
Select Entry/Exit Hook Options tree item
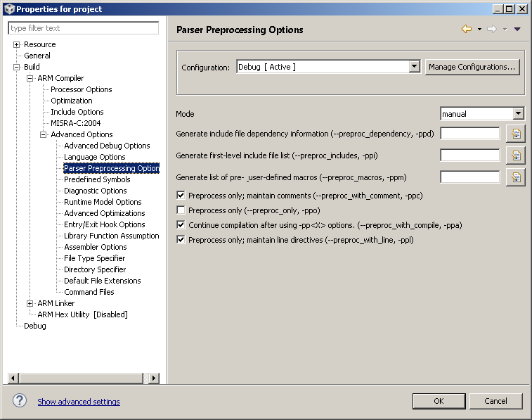coord(105,224)
